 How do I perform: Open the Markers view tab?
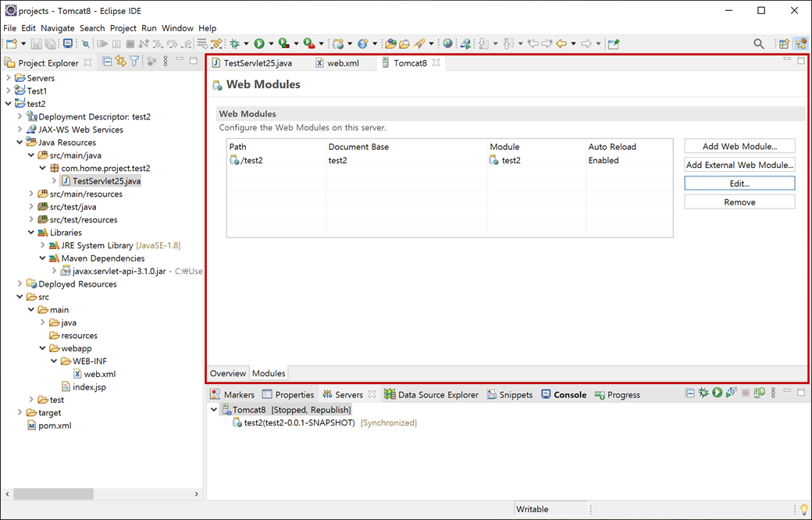point(233,394)
